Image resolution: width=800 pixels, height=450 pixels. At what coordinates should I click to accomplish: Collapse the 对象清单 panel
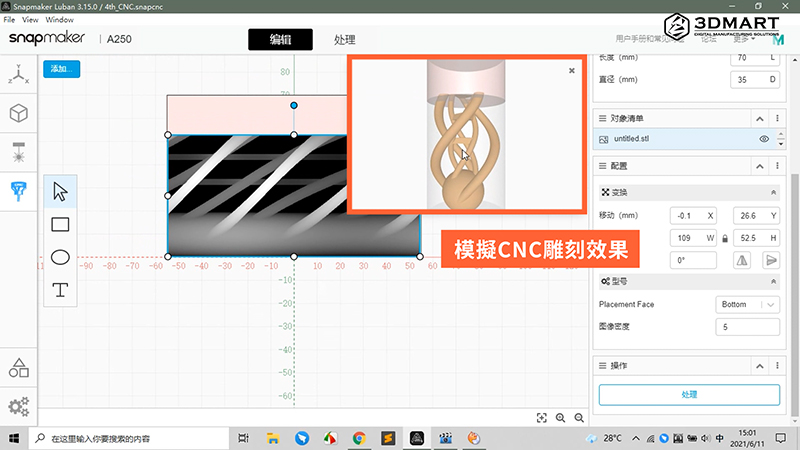coord(759,118)
